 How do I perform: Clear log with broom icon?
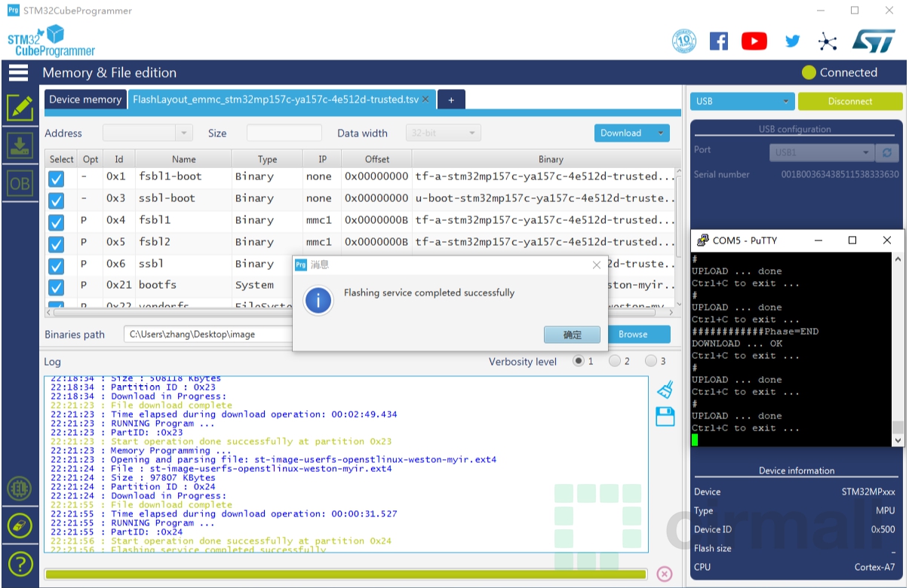pyautogui.click(x=665, y=390)
